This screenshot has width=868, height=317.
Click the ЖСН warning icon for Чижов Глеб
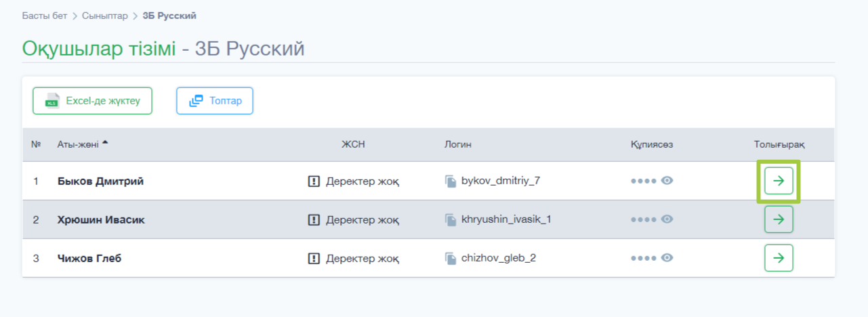tap(314, 258)
